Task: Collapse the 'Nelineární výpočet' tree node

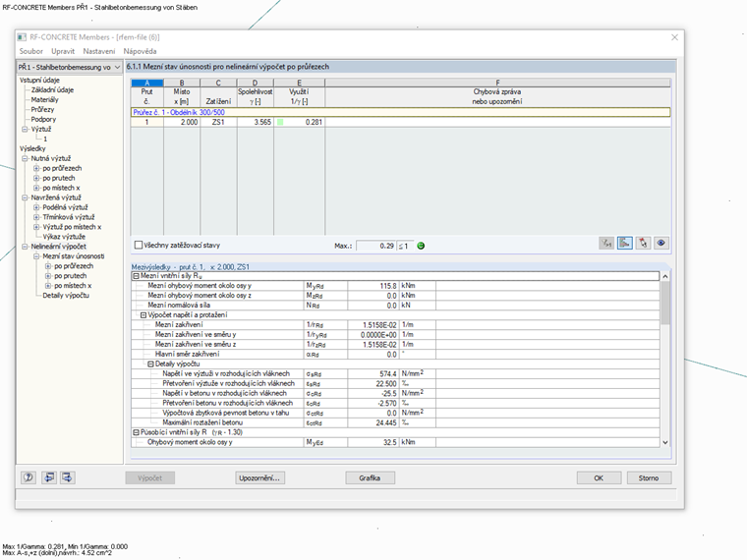Action: click(25, 247)
